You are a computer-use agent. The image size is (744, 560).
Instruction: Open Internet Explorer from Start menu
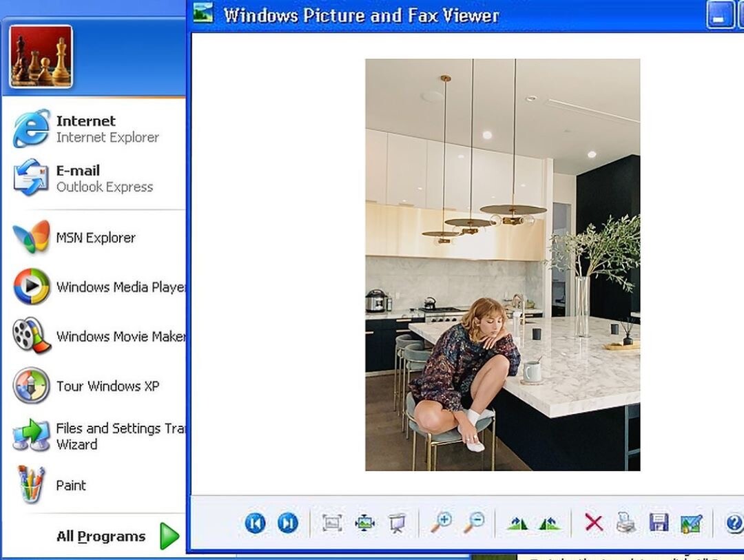(86, 129)
